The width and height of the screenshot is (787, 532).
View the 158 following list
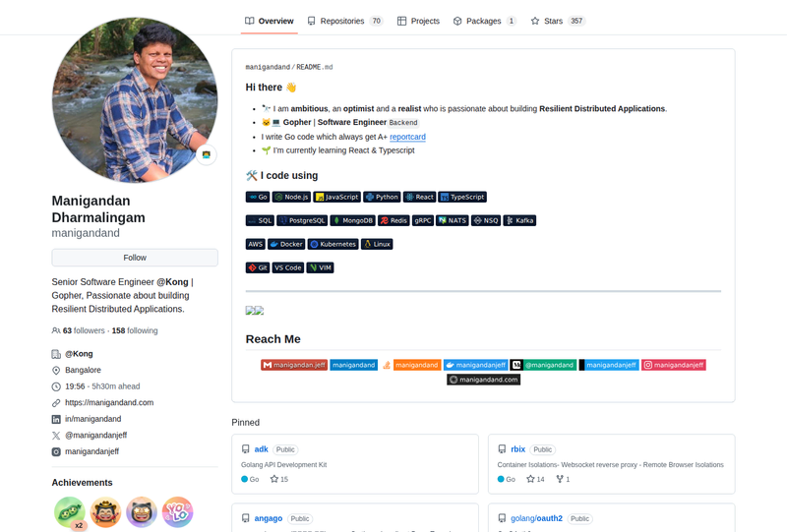pos(135,330)
